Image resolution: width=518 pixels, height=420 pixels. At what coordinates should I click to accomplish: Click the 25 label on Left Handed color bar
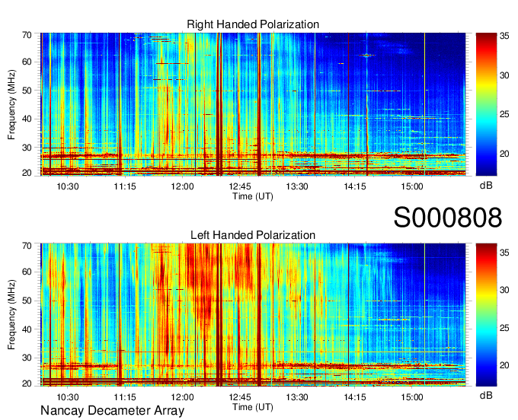point(504,328)
